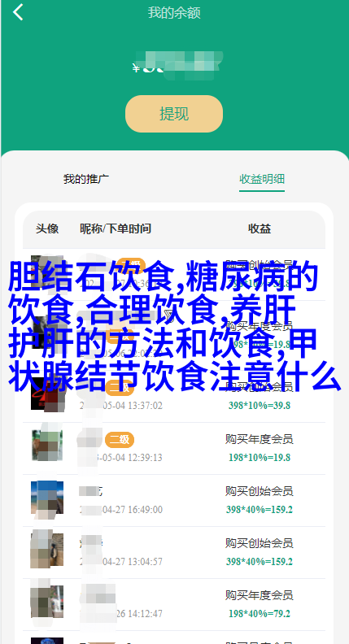Switch to the 我的推广 tab
This screenshot has width=349, height=644.
[x=86, y=179]
